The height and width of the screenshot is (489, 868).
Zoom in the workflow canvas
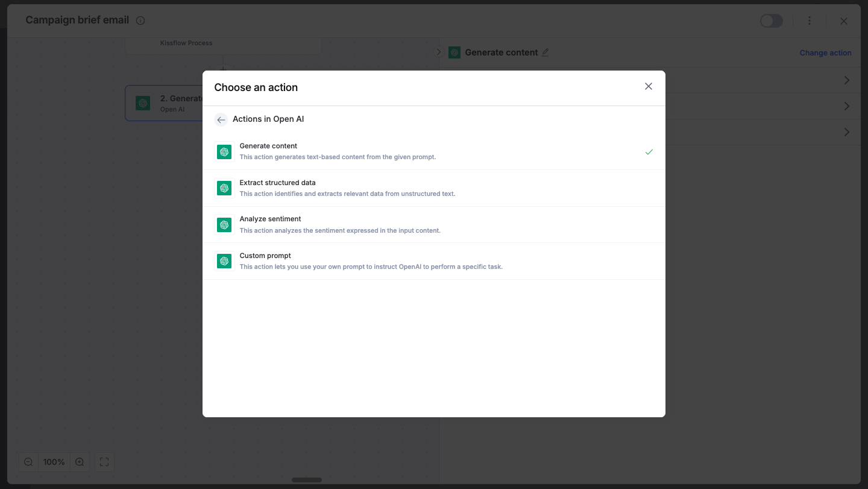pos(80,462)
